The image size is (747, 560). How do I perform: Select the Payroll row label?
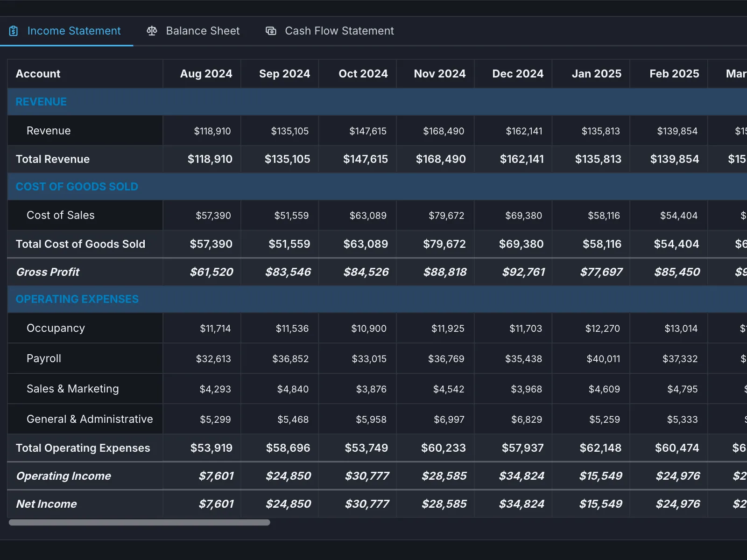44,358
